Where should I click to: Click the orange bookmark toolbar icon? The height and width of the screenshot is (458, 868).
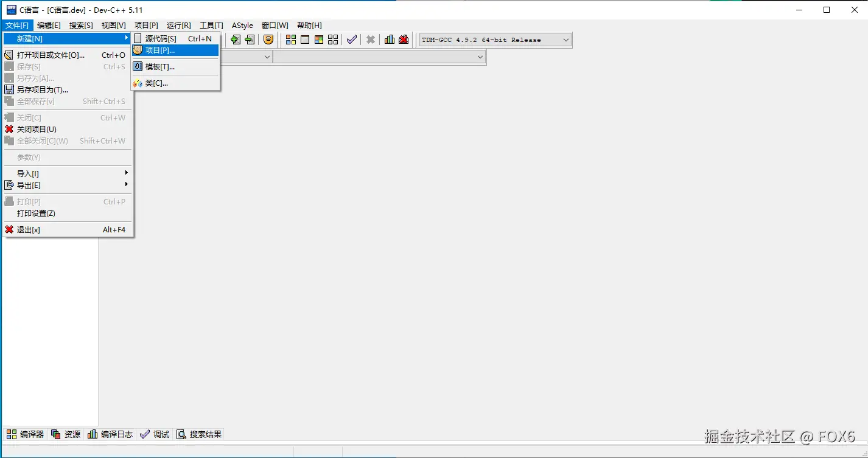coord(268,40)
